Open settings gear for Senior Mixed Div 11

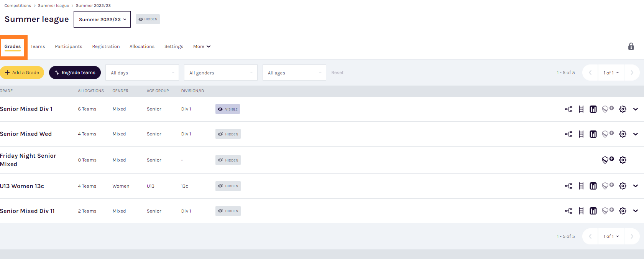623,211
